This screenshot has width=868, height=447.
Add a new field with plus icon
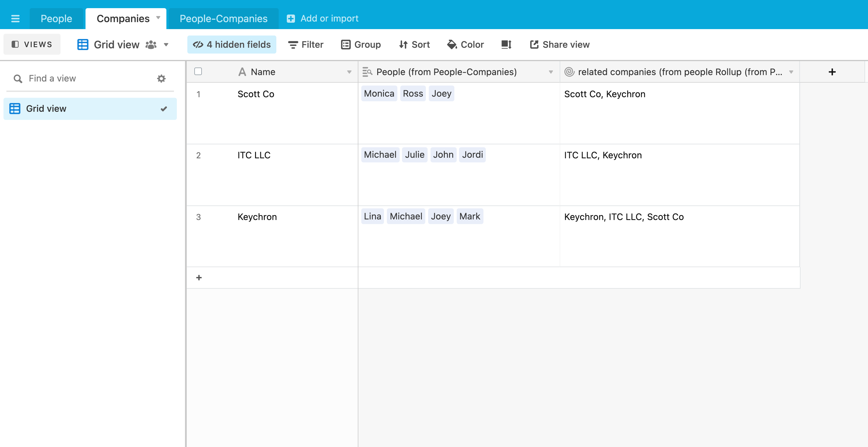(x=832, y=72)
